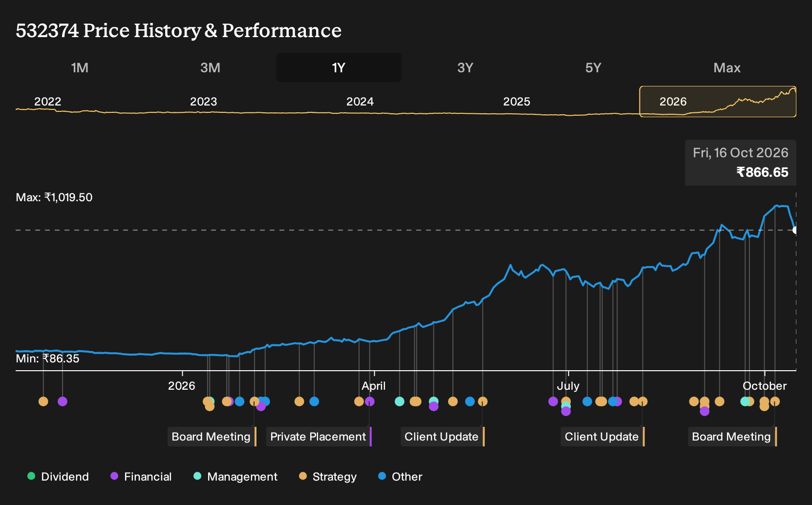The image size is (812, 505).
Task: Click the ₹866.65 tooltip price
Action: (x=762, y=172)
